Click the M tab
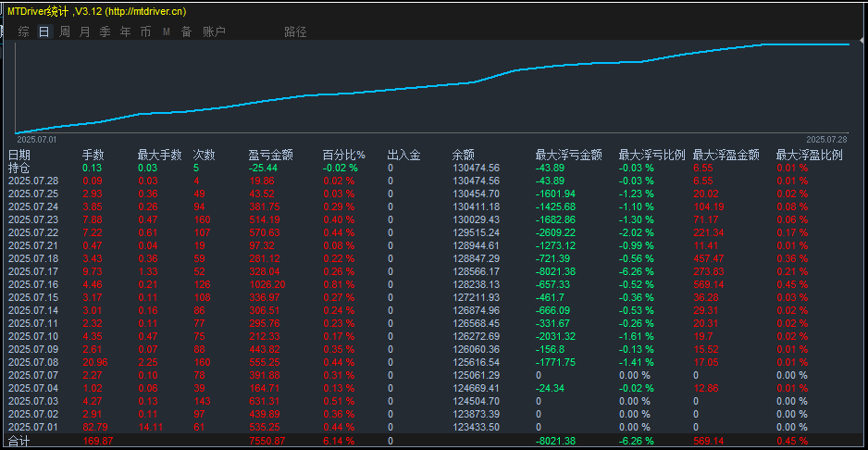The height and width of the screenshot is (450, 868). click(x=166, y=32)
